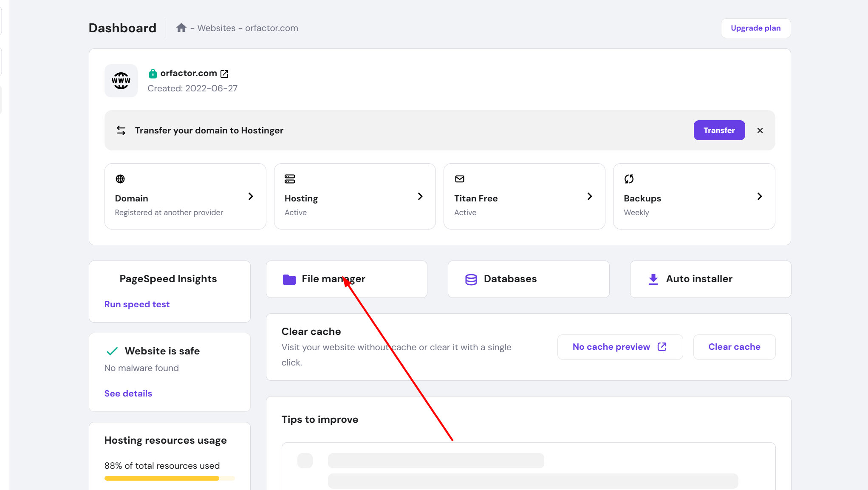Open See details under Website is safe
Viewport: 868px width, 490px height.
click(128, 393)
